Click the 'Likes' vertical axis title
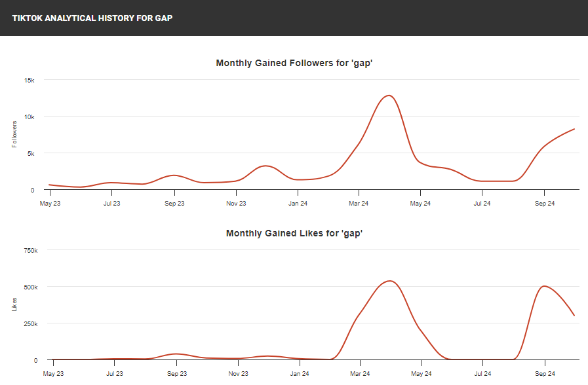 [14, 304]
